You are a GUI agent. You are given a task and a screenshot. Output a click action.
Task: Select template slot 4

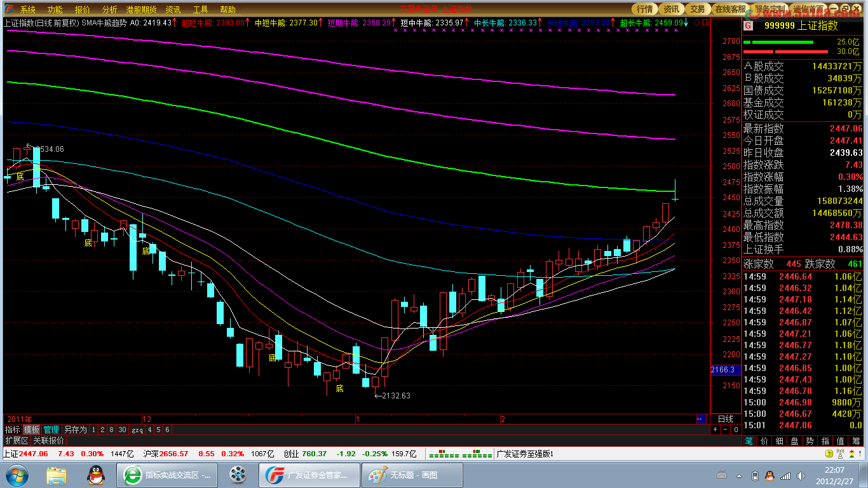click(149, 430)
